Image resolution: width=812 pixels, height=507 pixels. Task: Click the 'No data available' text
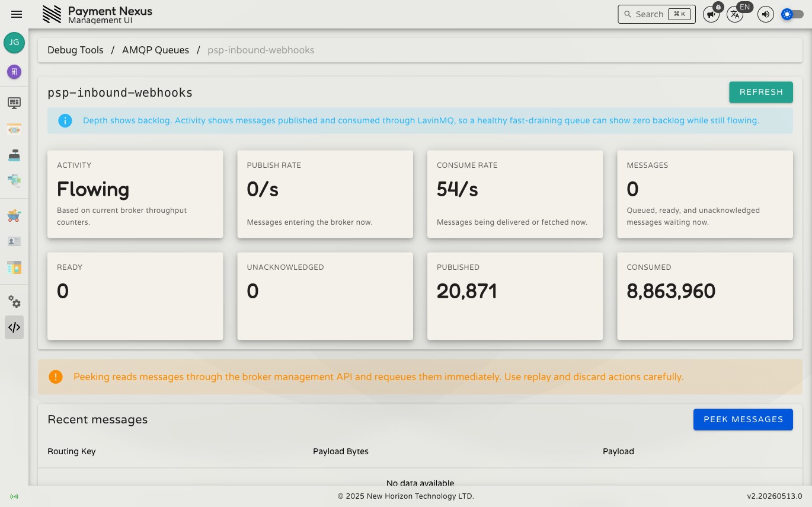[420, 483]
